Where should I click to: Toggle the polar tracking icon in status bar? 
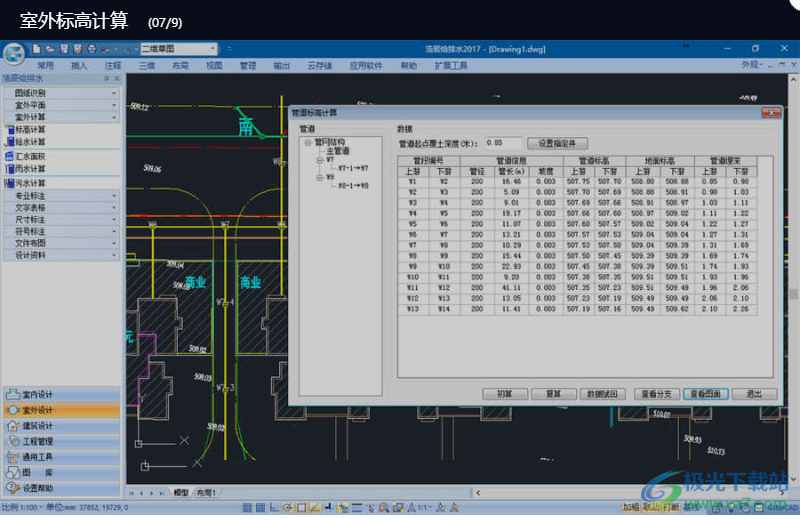pos(288,507)
